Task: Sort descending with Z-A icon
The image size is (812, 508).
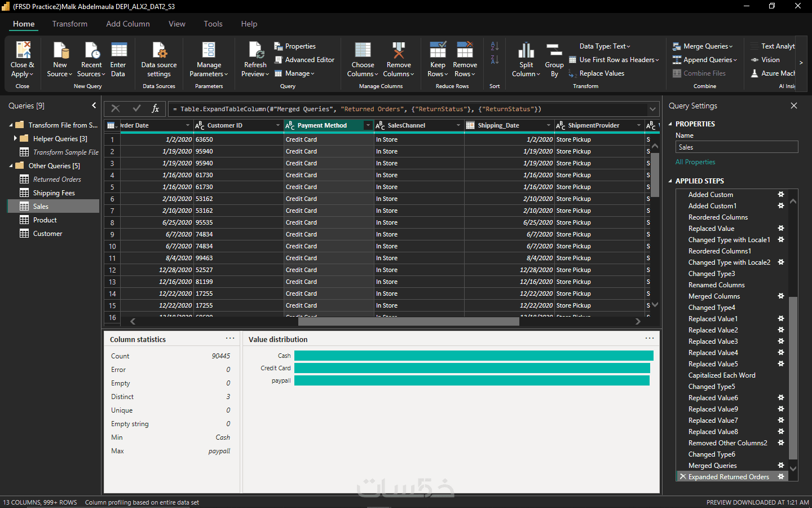Action: [x=495, y=60]
